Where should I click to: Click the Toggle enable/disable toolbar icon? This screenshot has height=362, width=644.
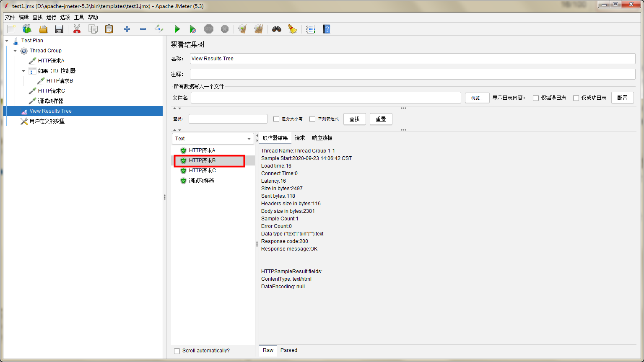159,29
